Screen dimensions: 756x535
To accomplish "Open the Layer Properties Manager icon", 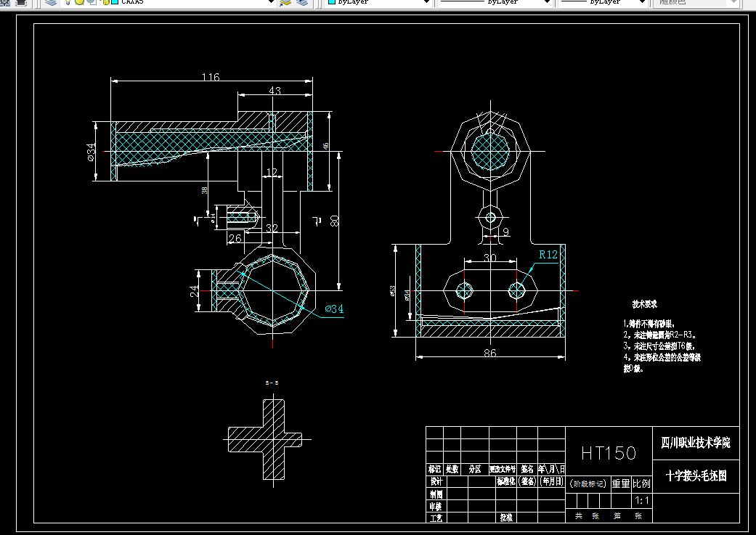I will pyautogui.click(x=50, y=2).
